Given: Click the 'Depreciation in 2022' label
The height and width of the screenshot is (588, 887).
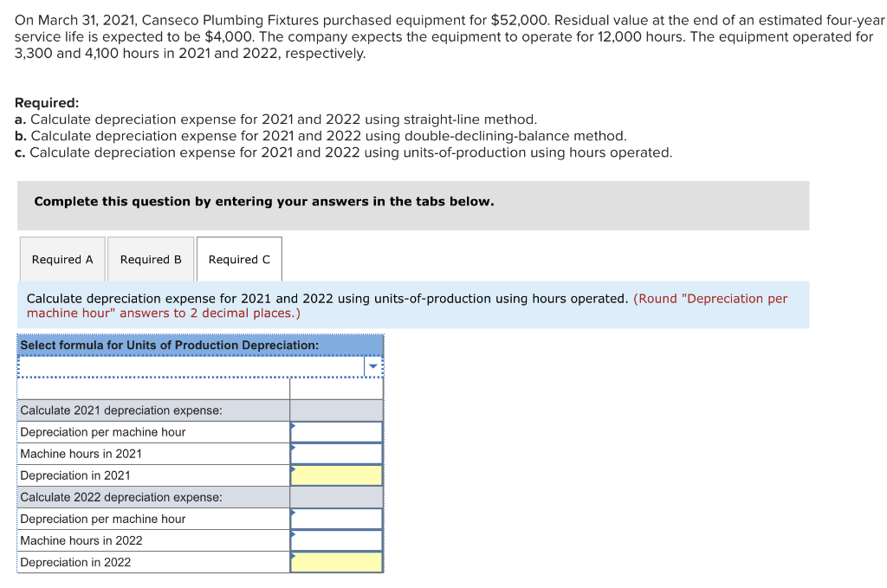Looking at the screenshot, I should 75,563.
